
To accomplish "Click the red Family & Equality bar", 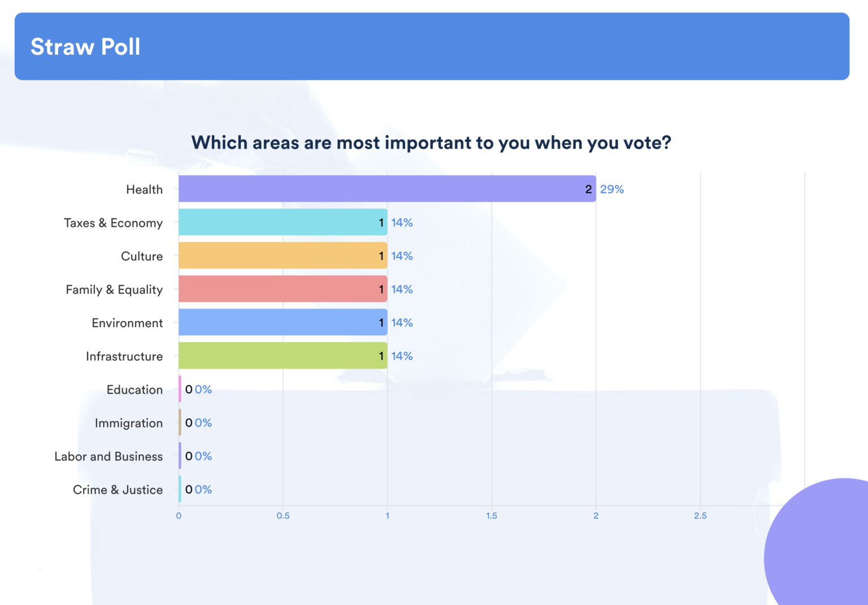I will (283, 289).
